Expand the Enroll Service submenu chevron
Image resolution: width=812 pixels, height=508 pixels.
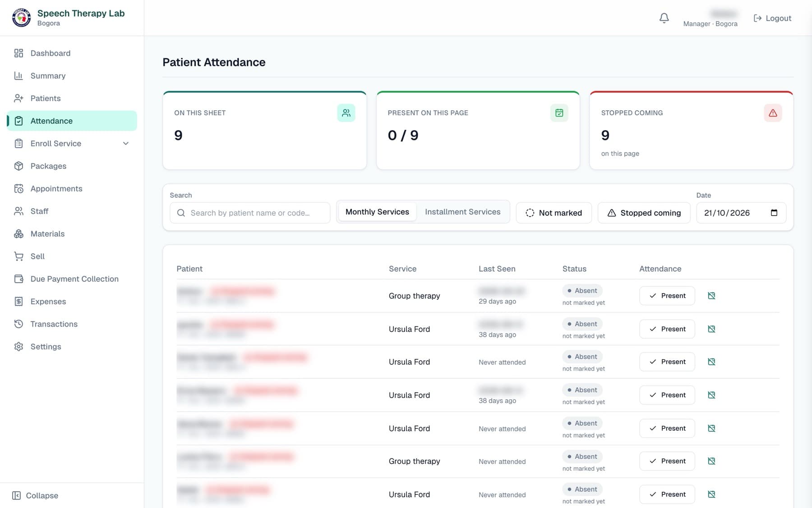(126, 144)
